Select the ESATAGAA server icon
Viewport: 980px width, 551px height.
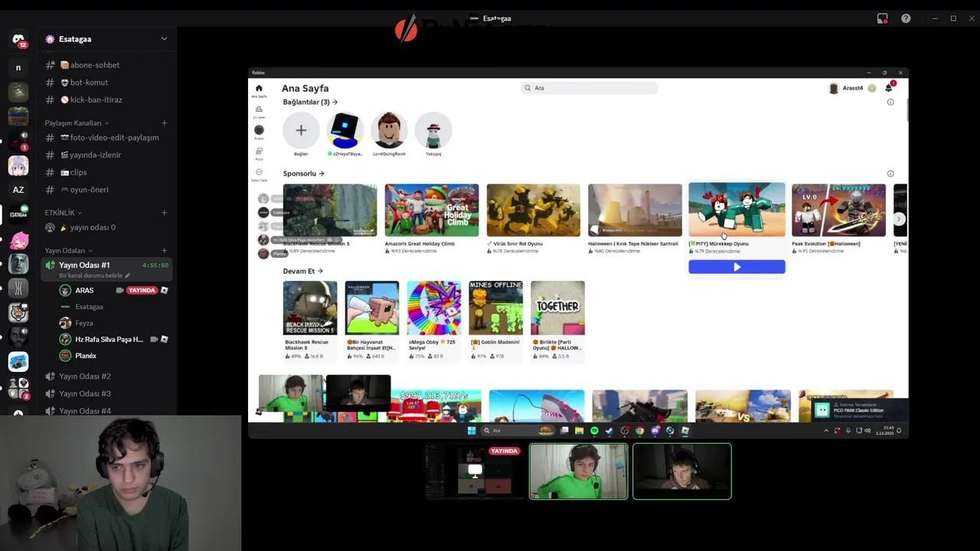pyautogui.click(x=18, y=214)
